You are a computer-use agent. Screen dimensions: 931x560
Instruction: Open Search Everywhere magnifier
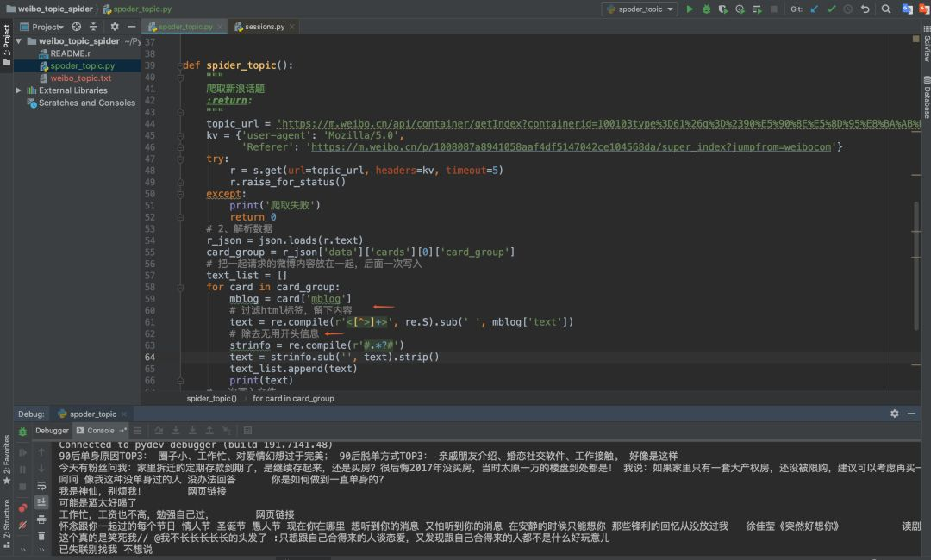coord(886,9)
